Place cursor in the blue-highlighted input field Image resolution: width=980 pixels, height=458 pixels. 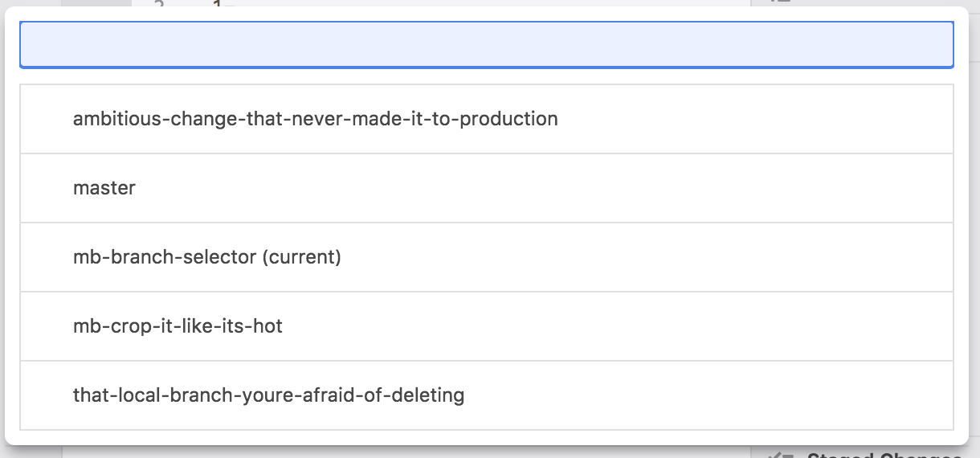tap(486, 44)
